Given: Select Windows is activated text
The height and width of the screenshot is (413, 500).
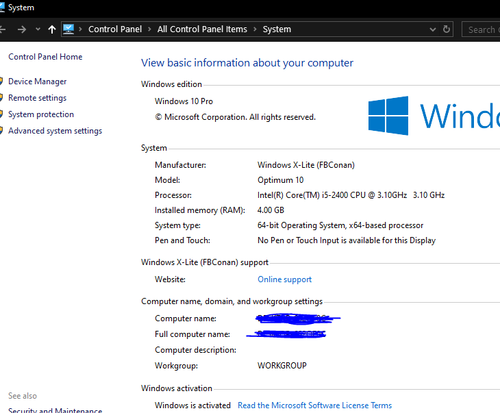Looking at the screenshot, I should [x=193, y=405].
